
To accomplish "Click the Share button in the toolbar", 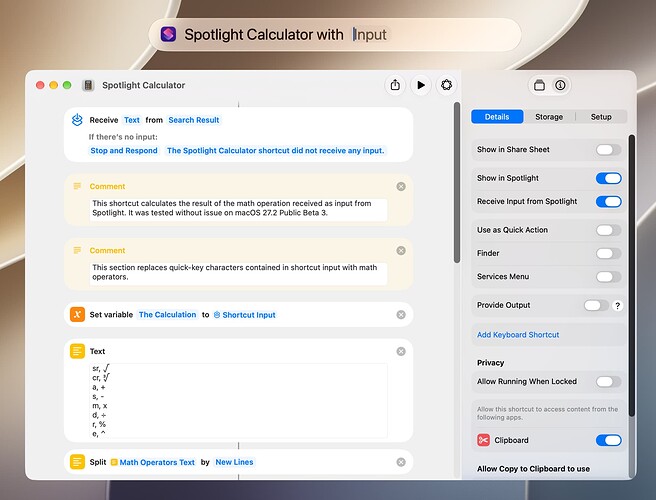I will (x=395, y=85).
